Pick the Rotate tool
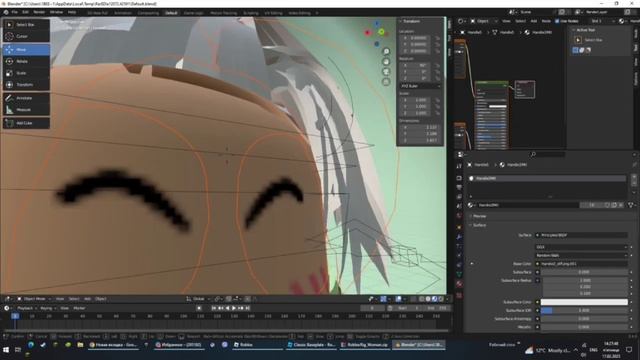Image resolution: width=640 pixels, height=360 pixels. tap(27, 61)
